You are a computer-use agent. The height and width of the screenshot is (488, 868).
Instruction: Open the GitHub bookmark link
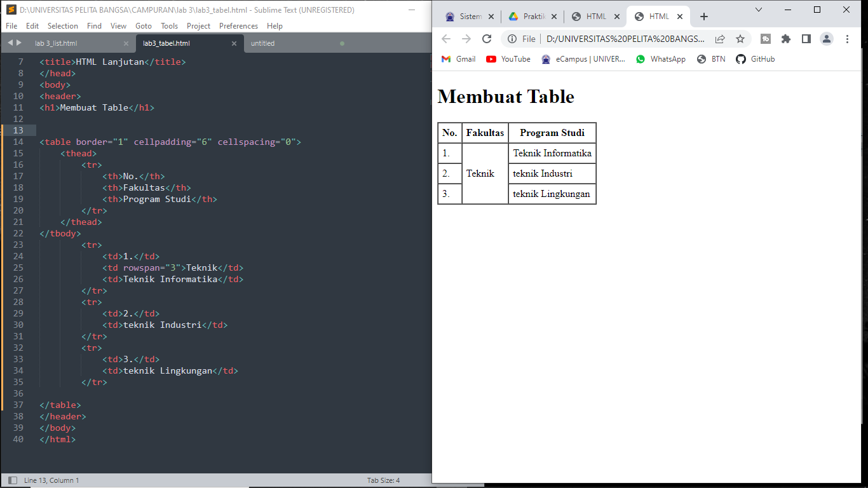pos(755,58)
